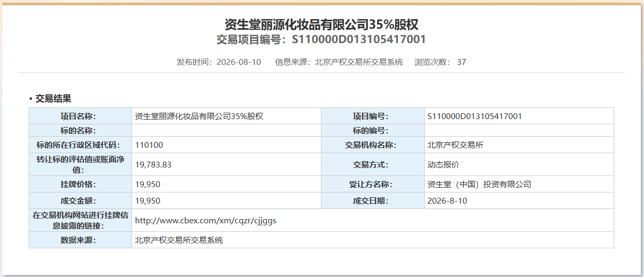Click the region code value 110100
Image resolution: width=644 pixels, height=277 pixels.
tap(149, 145)
